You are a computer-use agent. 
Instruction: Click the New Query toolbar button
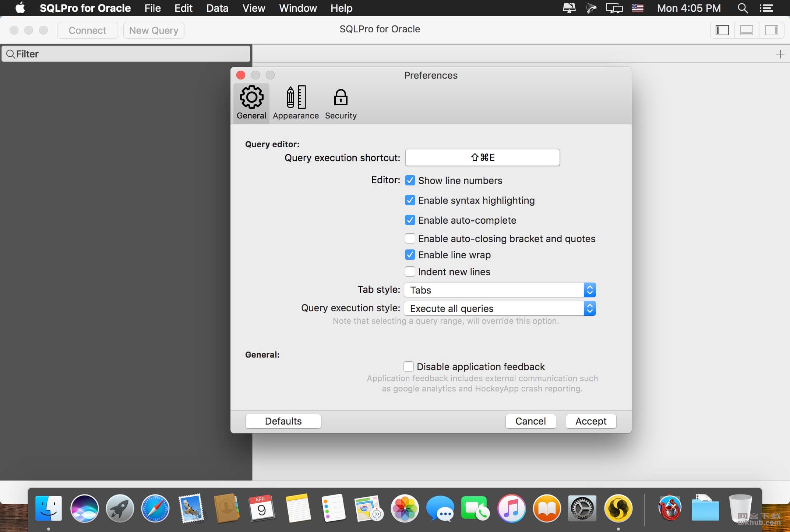pos(154,30)
